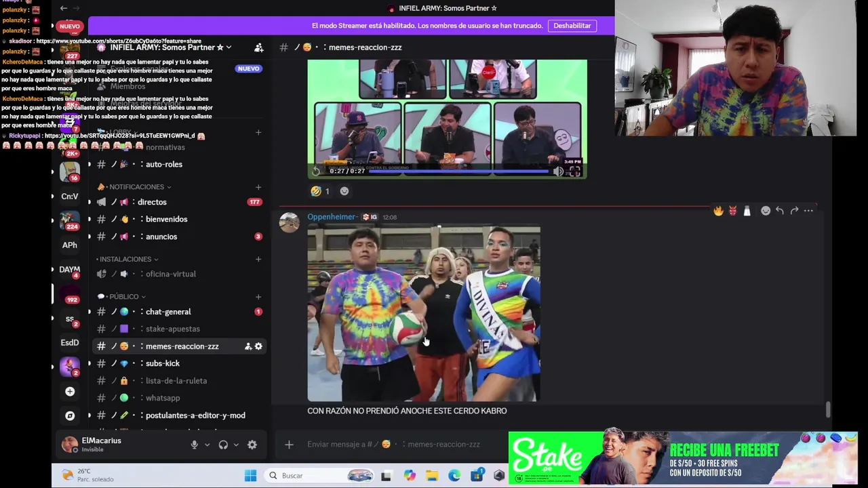
Task: Add a server with the plus button
Action: [70, 391]
